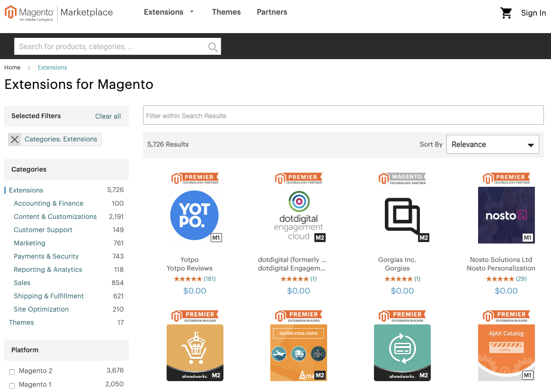The width and height of the screenshot is (551, 392).
Task: Select Extensions category in sidebar
Action: pos(26,190)
